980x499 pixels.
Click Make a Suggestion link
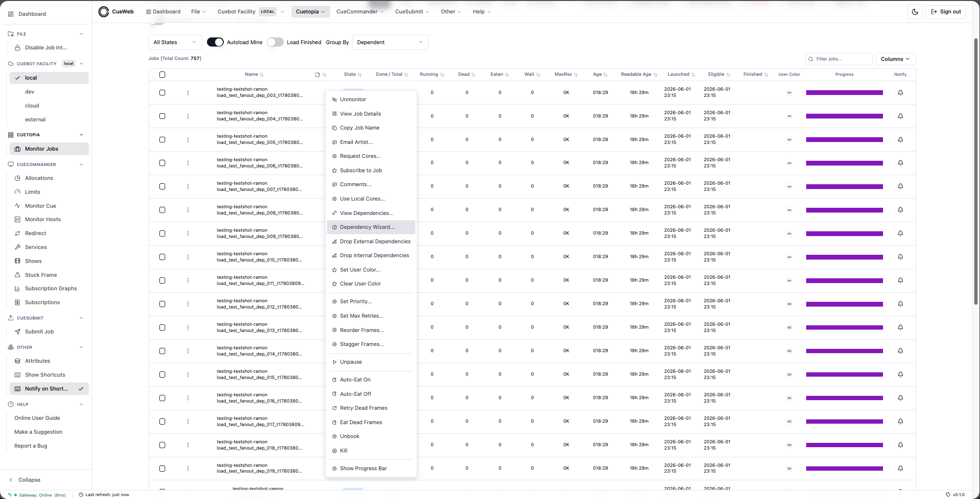point(38,432)
